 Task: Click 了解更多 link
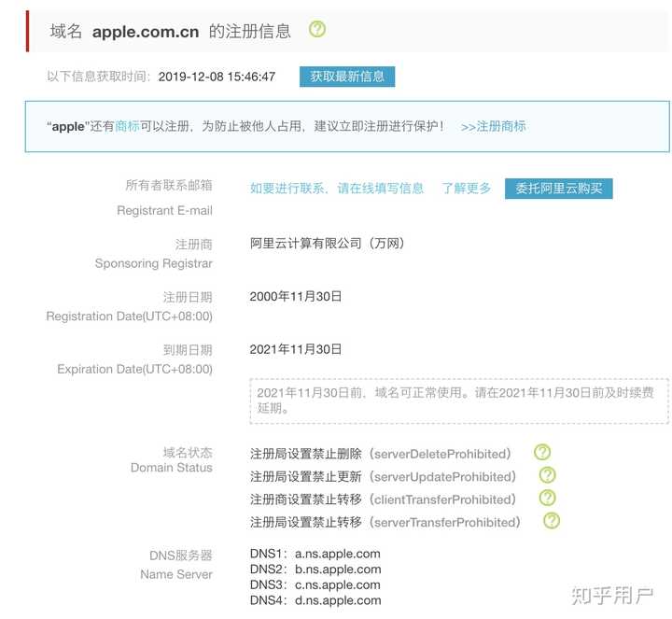(467, 189)
